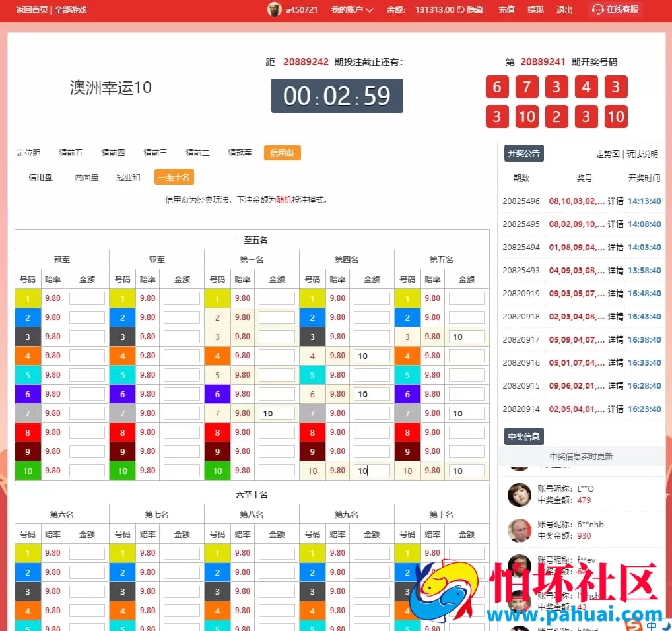
Task: Click the user avatar icon in top bar
Action: pyautogui.click(x=275, y=9)
